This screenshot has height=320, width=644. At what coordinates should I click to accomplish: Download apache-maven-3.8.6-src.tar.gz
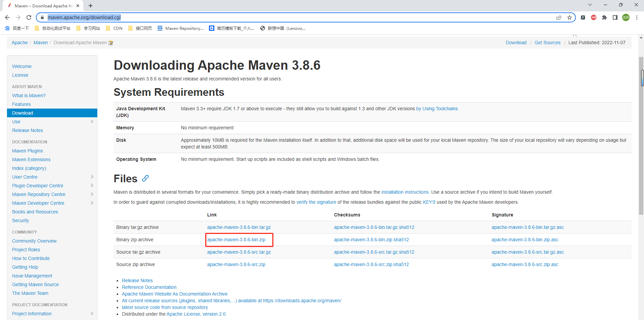click(239, 252)
